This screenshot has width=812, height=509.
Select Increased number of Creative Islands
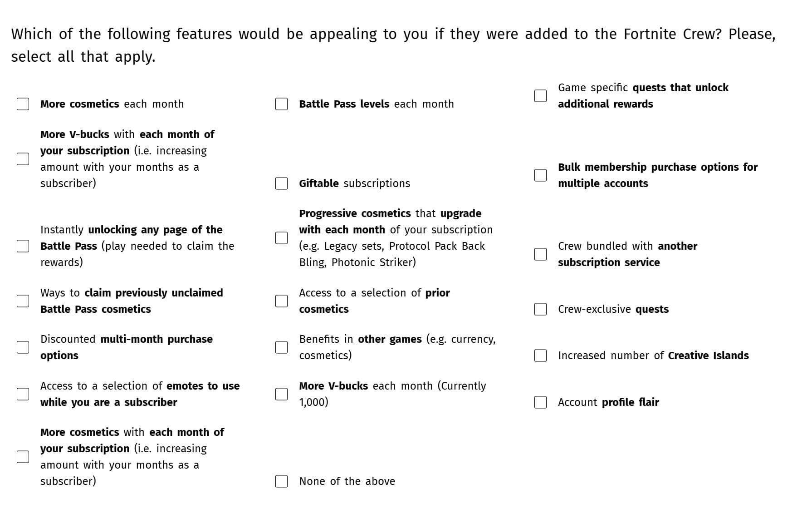[x=540, y=356]
